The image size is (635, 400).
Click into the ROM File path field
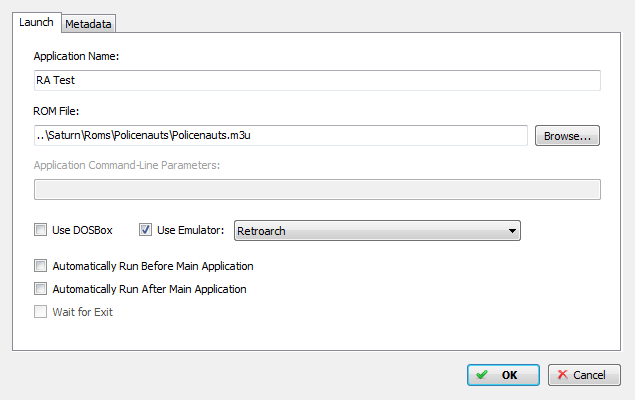click(x=281, y=135)
